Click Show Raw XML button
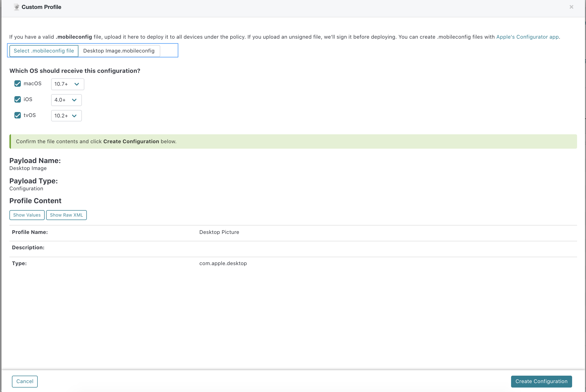The width and height of the screenshot is (586, 392). [x=66, y=215]
